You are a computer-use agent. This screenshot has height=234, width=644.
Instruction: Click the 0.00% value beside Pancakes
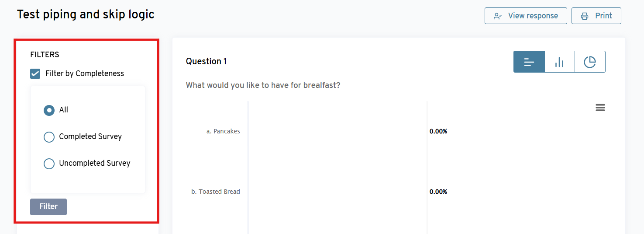[x=438, y=131]
